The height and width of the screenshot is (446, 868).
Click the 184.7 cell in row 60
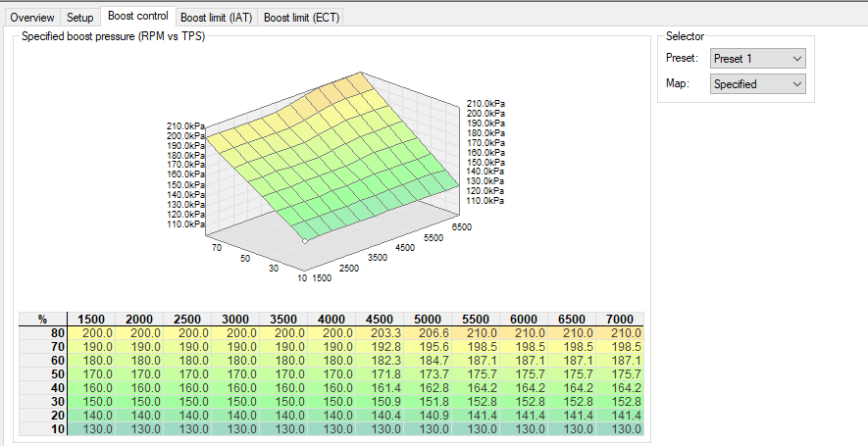coord(428,361)
